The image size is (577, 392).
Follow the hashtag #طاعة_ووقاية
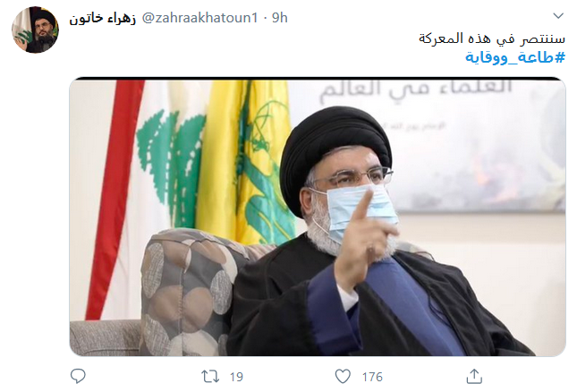[515, 57]
